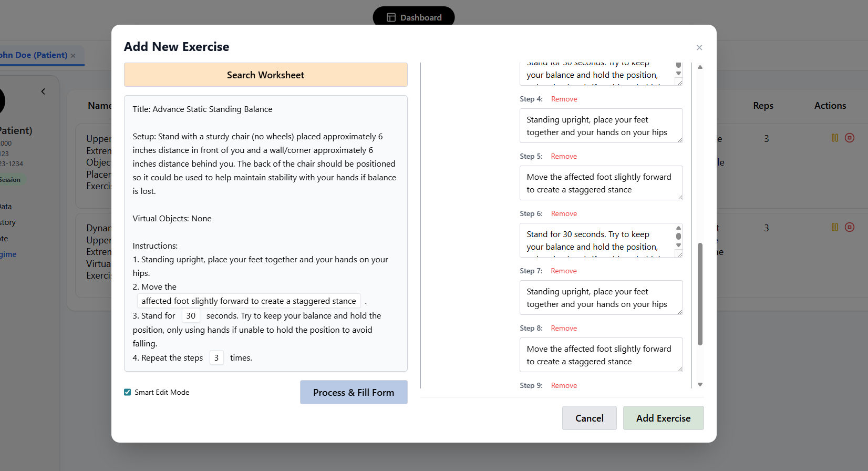Collapse the sidebar with the back chevron
Image resolution: width=868 pixels, height=471 pixels.
pos(43,91)
